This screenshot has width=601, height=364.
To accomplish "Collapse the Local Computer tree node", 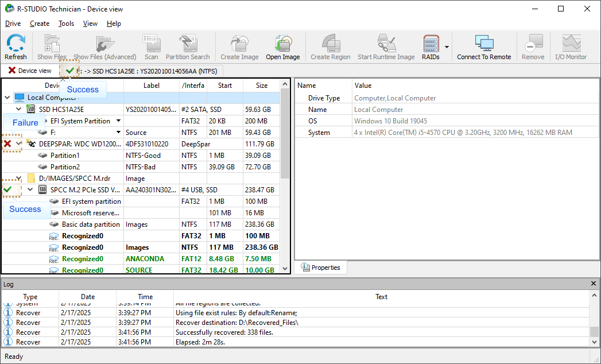I will pyautogui.click(x=7, y=98).
